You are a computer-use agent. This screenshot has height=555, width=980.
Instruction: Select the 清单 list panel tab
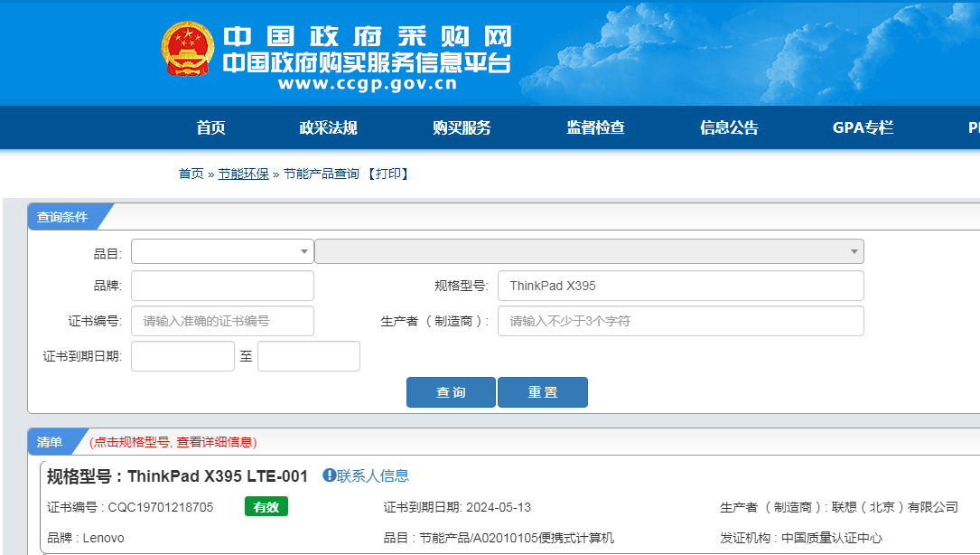pos(50,442)
